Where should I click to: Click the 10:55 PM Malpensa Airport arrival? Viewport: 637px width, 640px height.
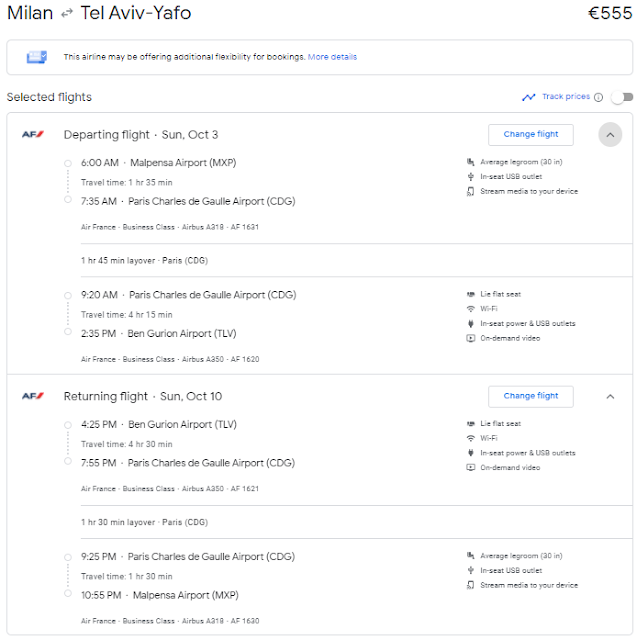pyautogui.click(x=160, y=595)
